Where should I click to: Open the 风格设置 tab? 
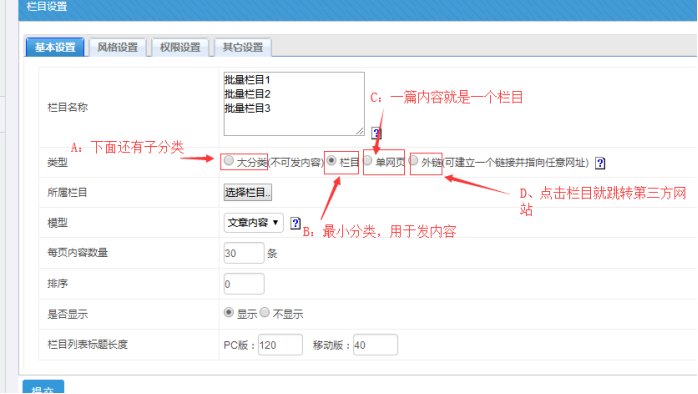[118, 47]
